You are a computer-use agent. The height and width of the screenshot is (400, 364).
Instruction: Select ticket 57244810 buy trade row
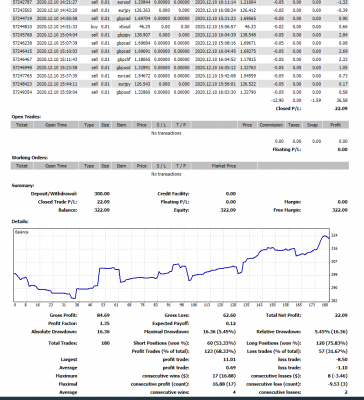point(180,27)
